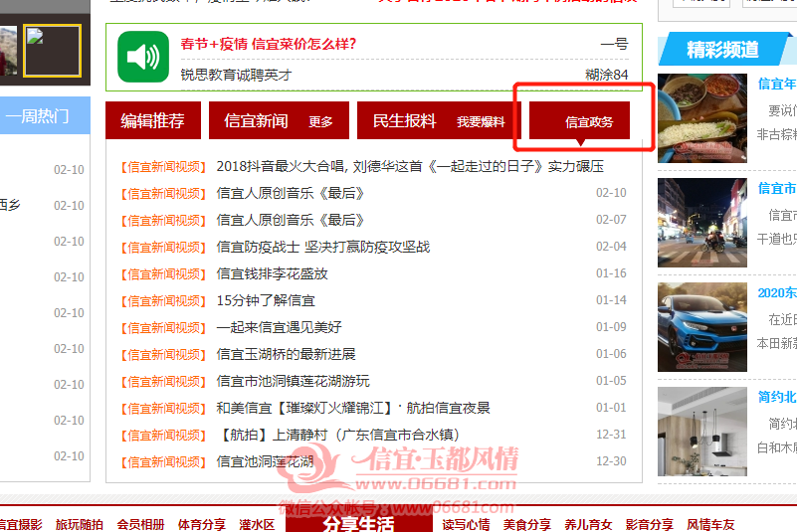
Task: Go to 灌水区 forum section
Action: point(257,524)
